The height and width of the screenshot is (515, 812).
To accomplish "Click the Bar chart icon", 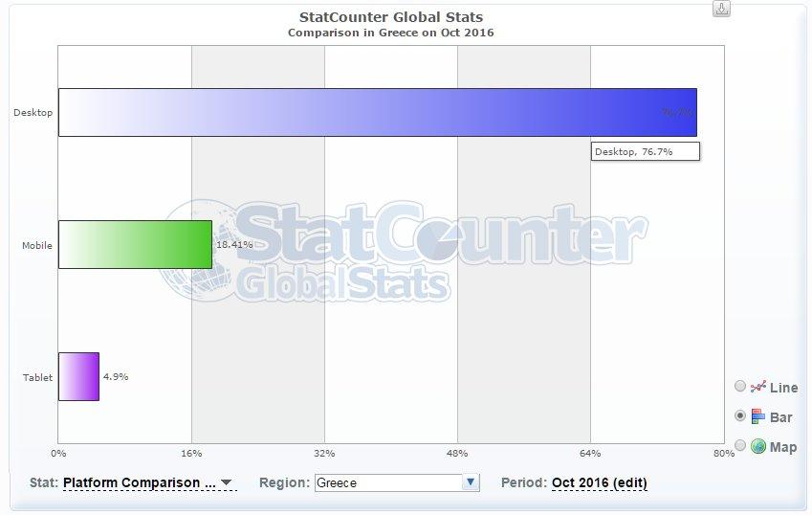I will tap(758, 416).
